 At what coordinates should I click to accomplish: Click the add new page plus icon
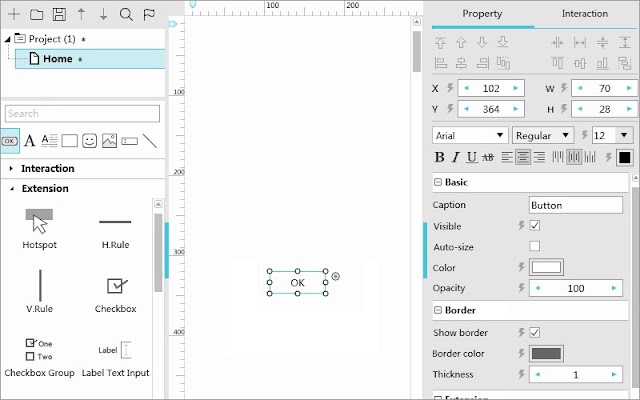pyautogui.click(x=14, y=14)
